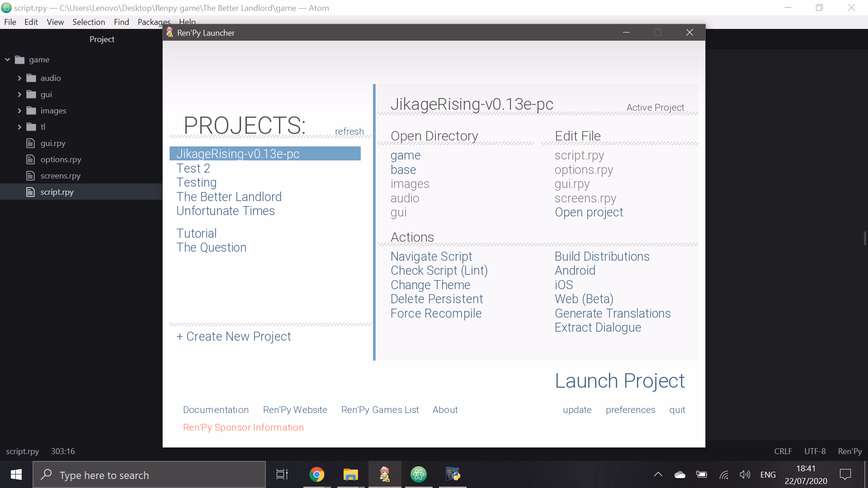Refresh the Ren'Py projects list

(x=349, y=131)
